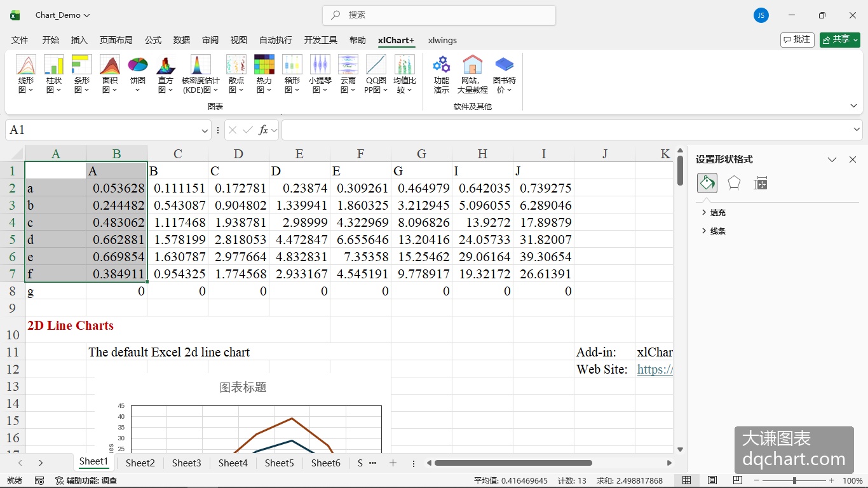Viewport: 868px width, 488px height.
Task: Launch the 功能演示 feature demo
Action: point(442,74)
